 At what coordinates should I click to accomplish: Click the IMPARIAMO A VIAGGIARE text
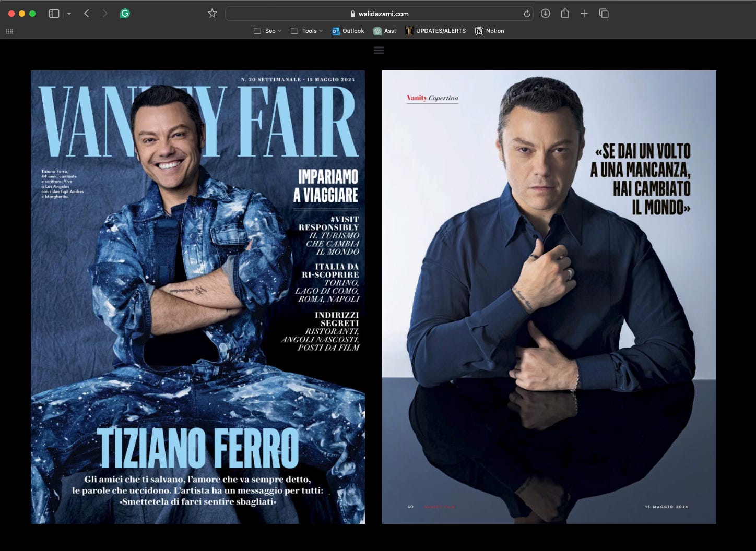pos(326,186)
